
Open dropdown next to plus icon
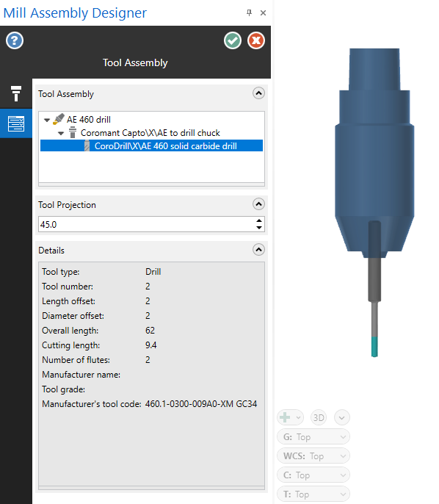298,417
